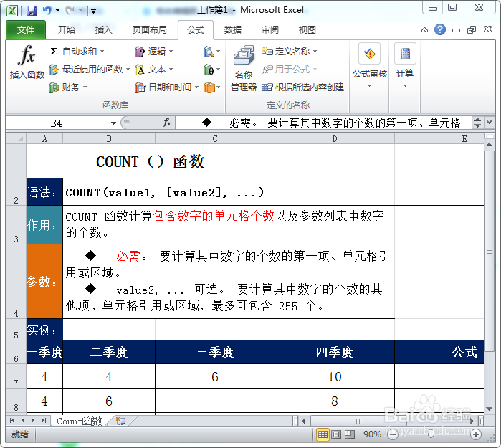
Task: Click the Excel Help question mark icon
Action: 440,29
